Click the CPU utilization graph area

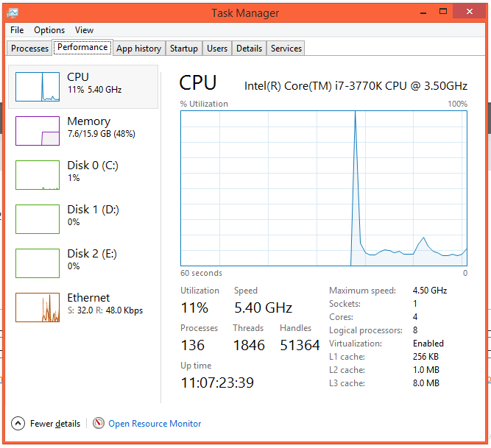324,188
